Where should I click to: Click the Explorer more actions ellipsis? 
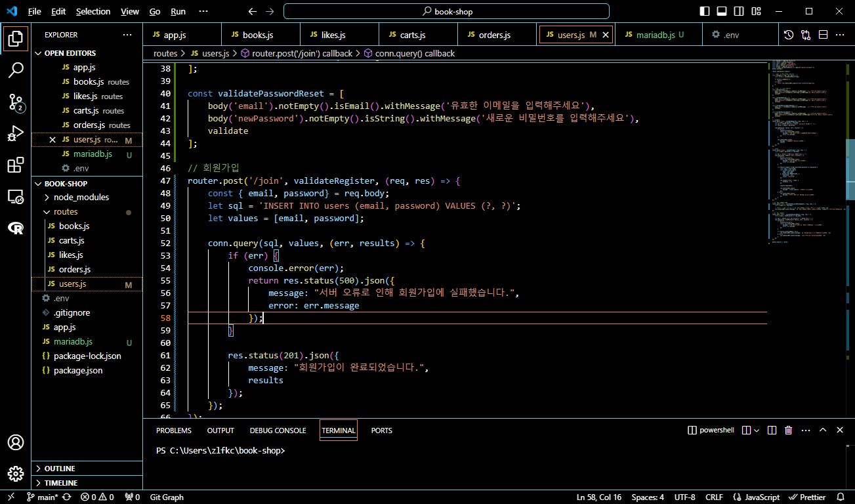127,35
